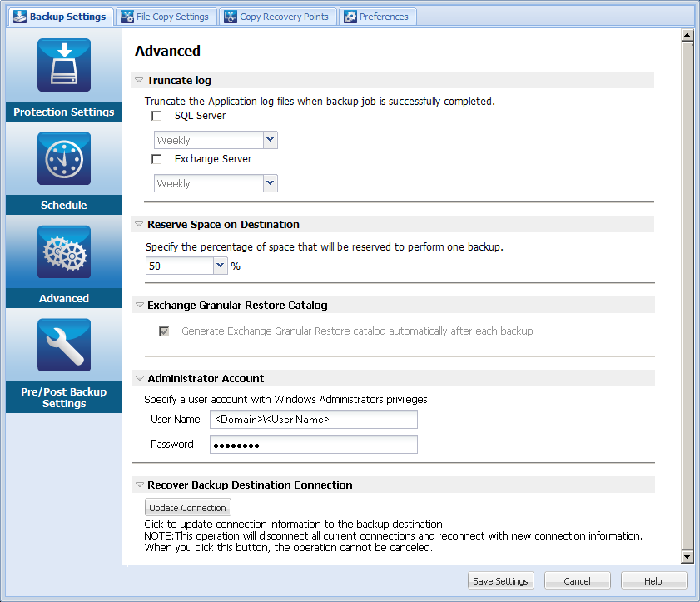Open the Schedule clock icon in sidebar

(x=63, y=158)
